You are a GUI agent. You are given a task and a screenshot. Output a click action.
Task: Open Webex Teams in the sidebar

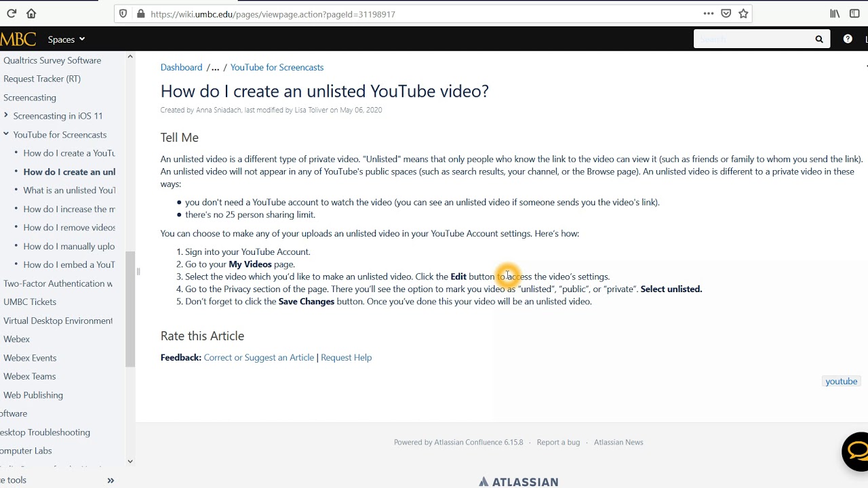(x=30, y=376)
